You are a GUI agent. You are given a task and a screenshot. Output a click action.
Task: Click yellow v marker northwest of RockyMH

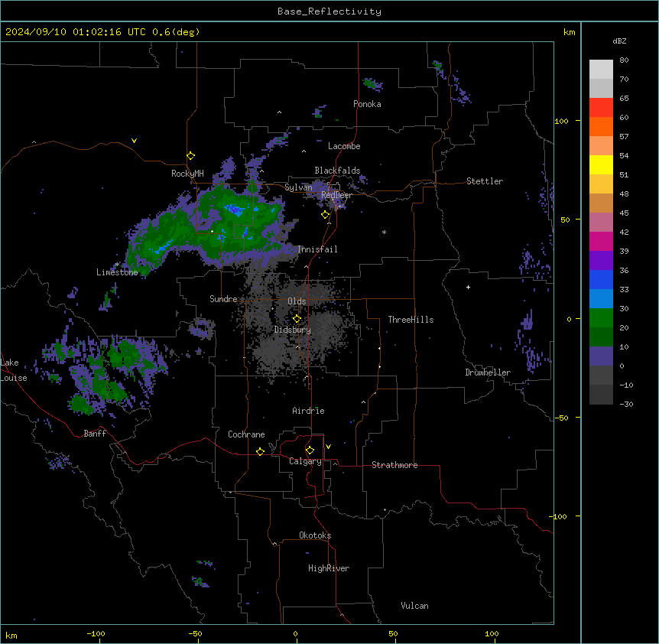click(134, 141)
